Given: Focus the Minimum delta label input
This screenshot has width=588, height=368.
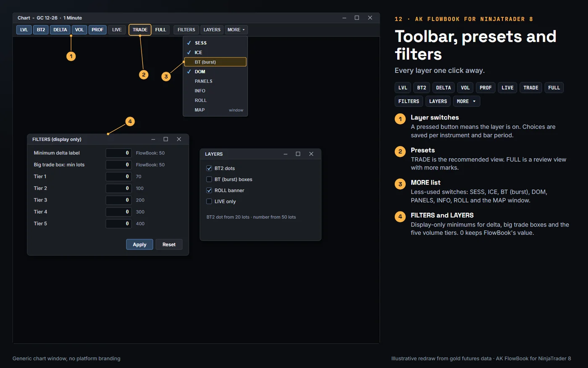Looking at the screenshot, I should point(119,153).
